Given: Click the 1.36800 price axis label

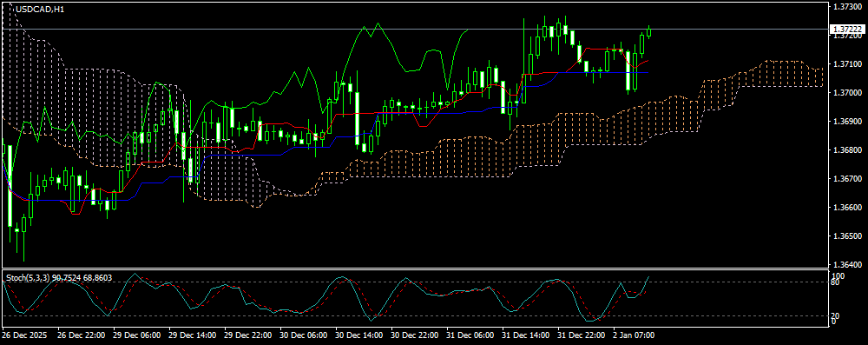Looking at the screenshot, I should pos(847,150).
